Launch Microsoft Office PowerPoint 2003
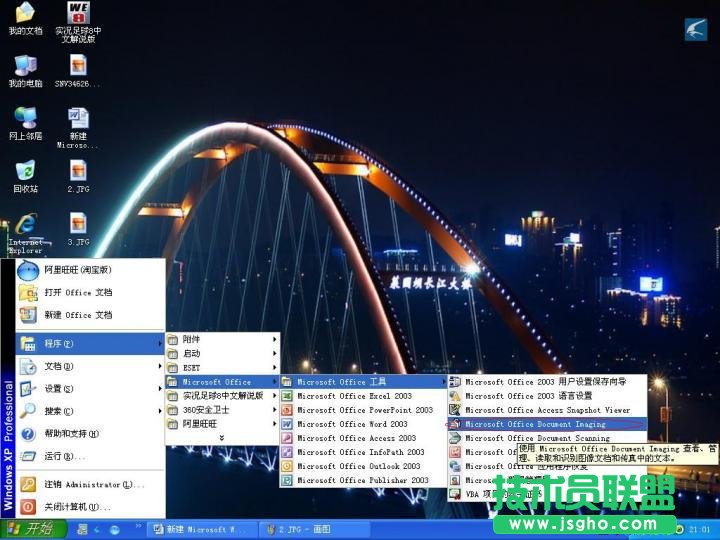 coord(364,410)
